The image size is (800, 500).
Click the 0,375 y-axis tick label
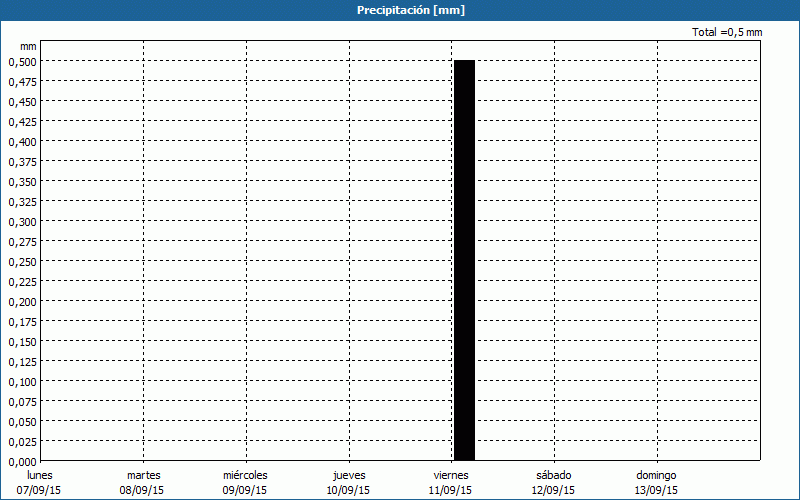click(x=22, y=161)
